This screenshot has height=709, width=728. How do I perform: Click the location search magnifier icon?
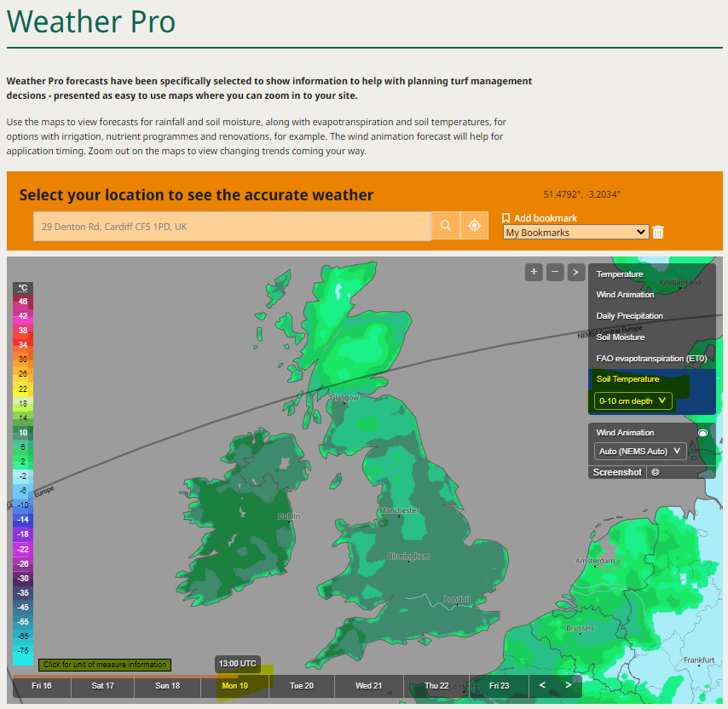point(445,226)
